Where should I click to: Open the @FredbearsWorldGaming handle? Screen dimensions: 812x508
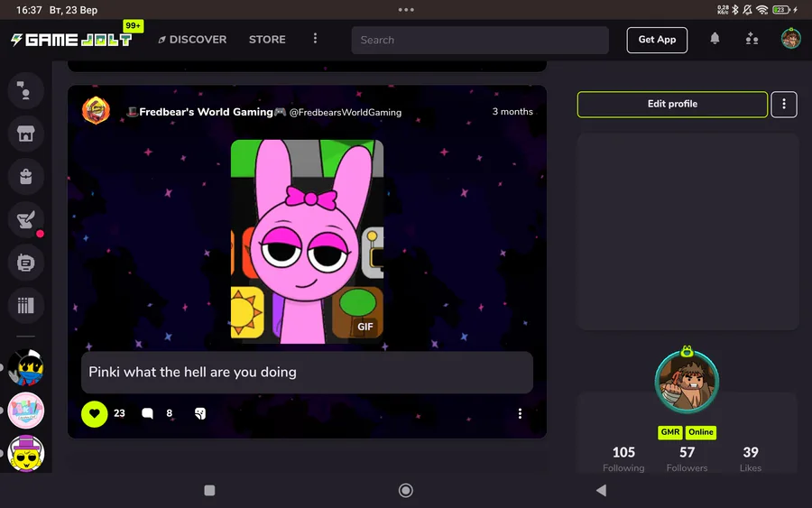pos(345,113)
